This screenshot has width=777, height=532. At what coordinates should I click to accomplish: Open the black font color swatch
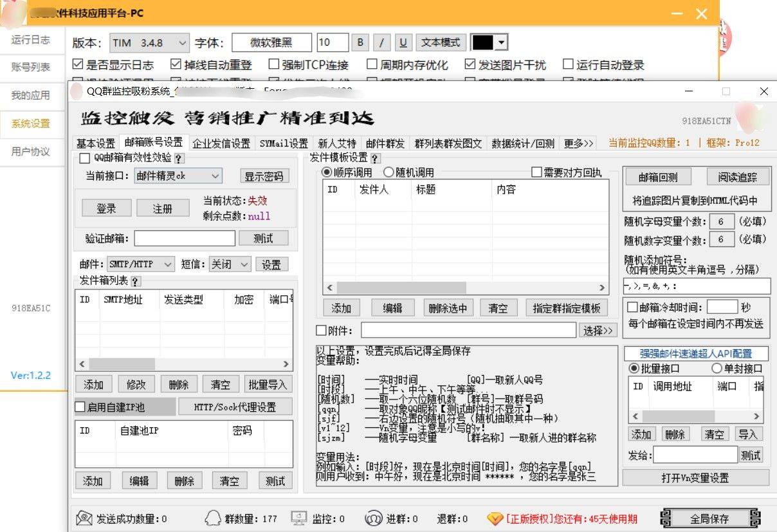[x=489, y=42]
